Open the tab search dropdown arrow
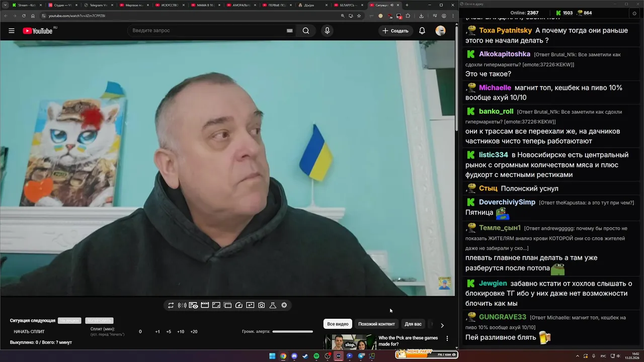 (x=5, y=5)
